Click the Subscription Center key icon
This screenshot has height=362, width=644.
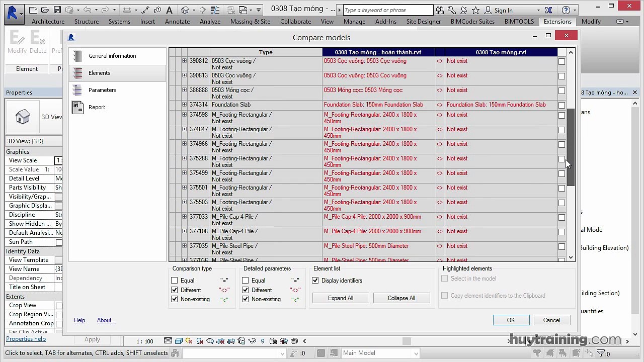tap(452, 10)
